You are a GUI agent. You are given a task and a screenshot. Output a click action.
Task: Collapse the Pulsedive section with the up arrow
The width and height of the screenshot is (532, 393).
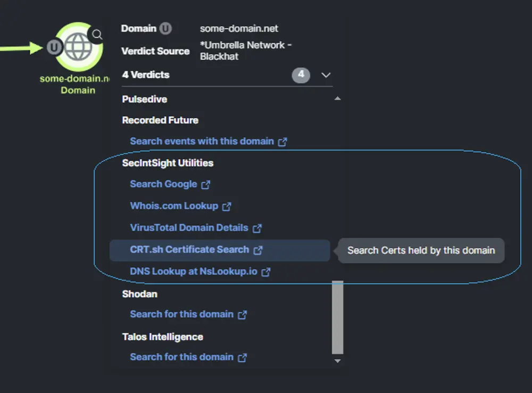coord(337,99)
